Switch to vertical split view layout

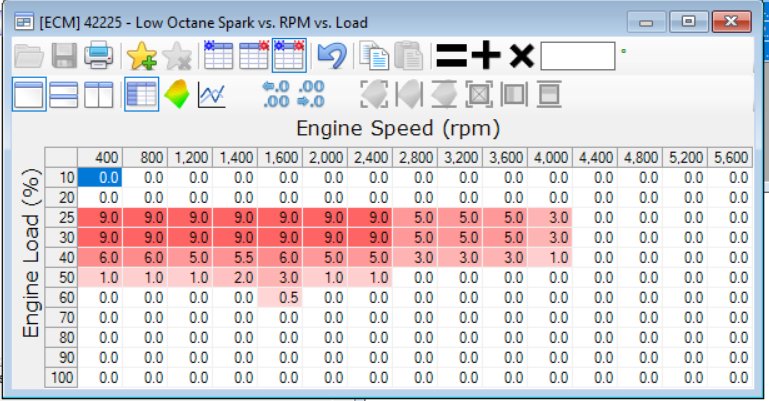[x=99, y=95]
